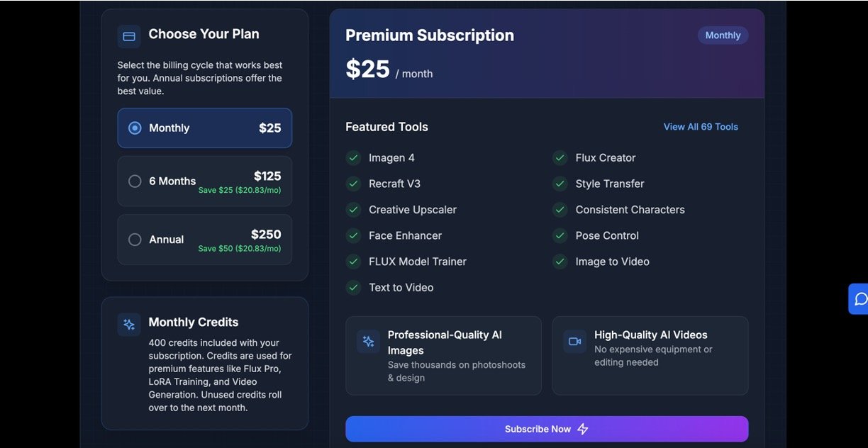The width and height of the screenshot is (868, 448).
Task: Click the Image to Video feature item
Action: pyautogui.click(x=612, y=262)
